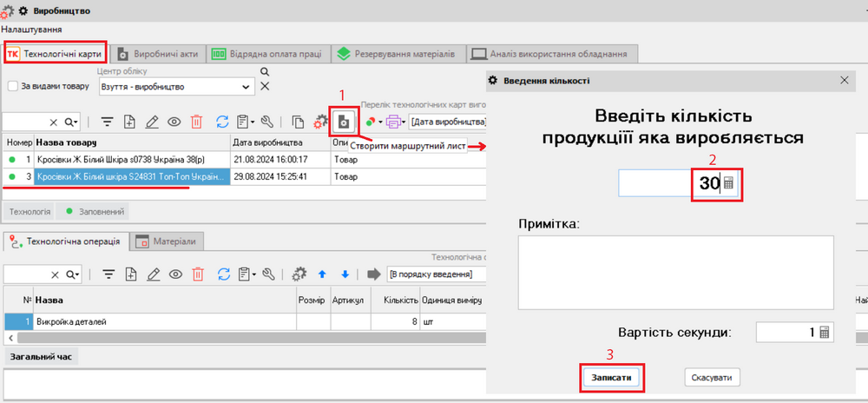Select Викройка деталей operation row
Screen dimensions: 868x403
tap(245, 321)
